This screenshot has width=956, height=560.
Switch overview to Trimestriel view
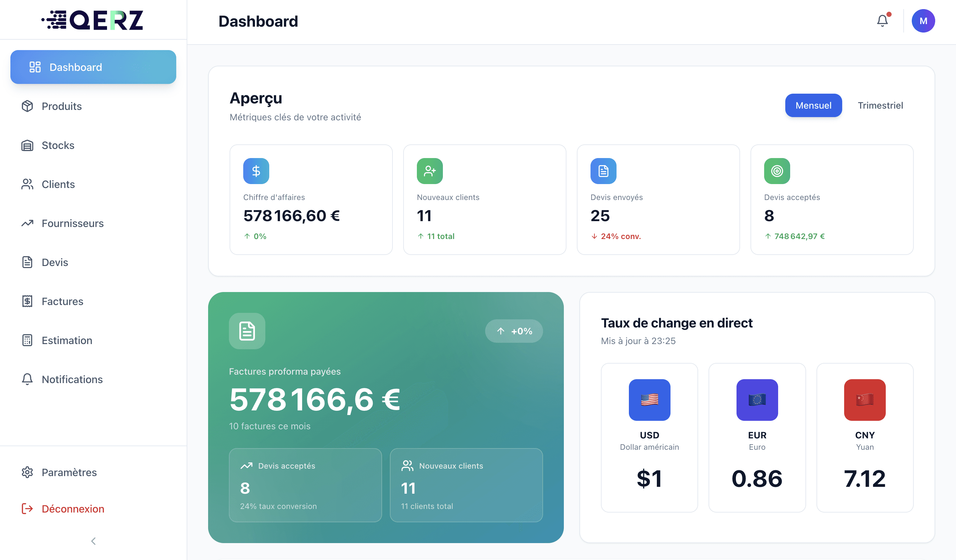(x=881, y=105)
